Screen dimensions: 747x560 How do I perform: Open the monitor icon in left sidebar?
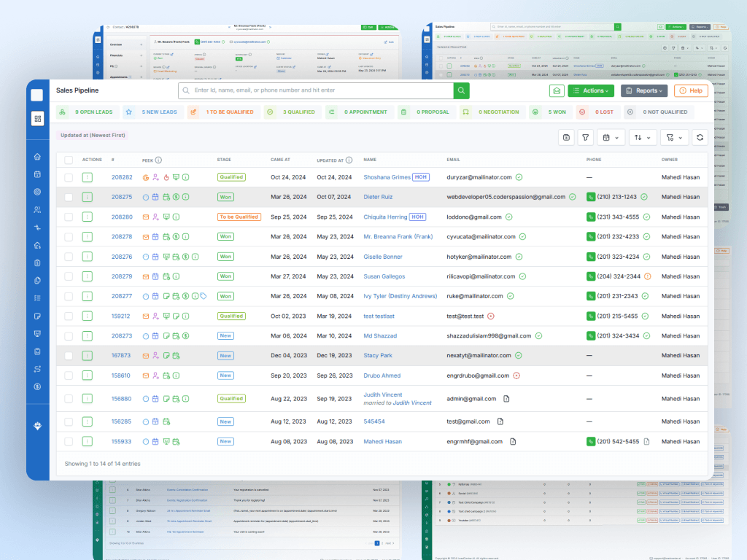[x=38, y=333]
